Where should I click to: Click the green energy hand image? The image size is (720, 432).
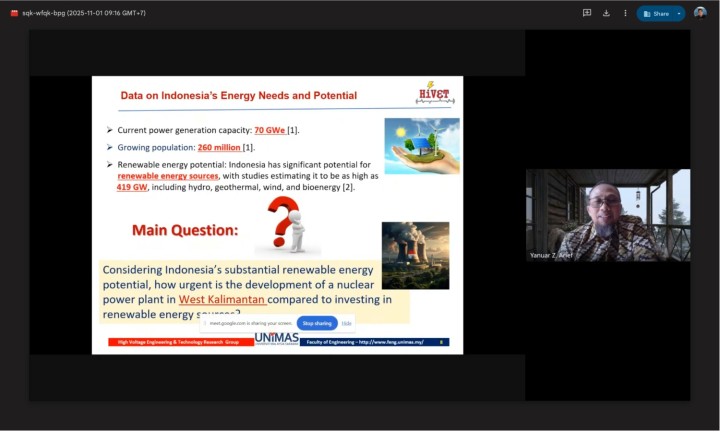click(421, 146)
